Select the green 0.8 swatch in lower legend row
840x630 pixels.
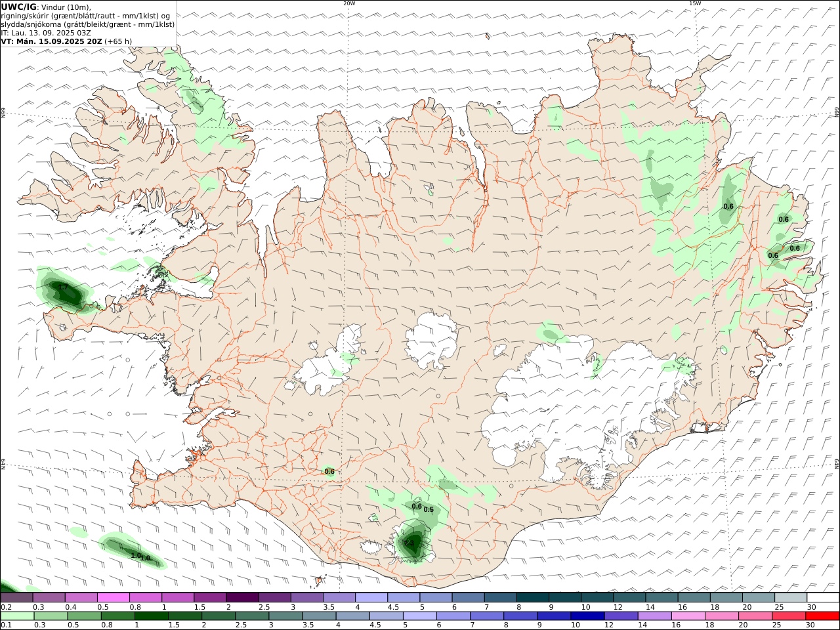point(118,616)
